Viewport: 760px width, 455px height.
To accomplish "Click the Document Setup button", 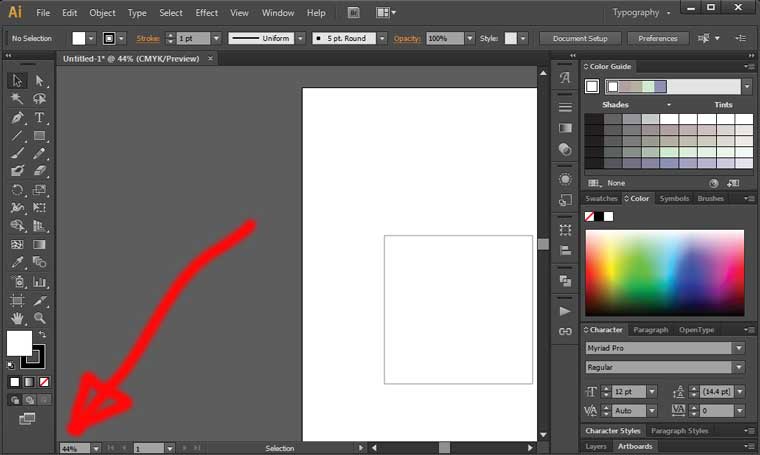I will pyautogui.click(x=580, y=38).
